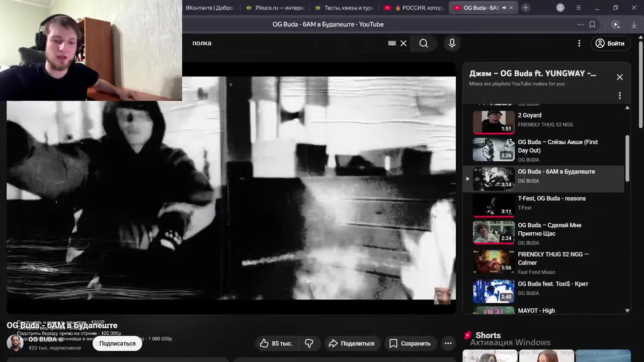Click the 425 тыс. подписчиков text
Screen dimensions: 644x362
pyautogui.click(x=54, y=348)
